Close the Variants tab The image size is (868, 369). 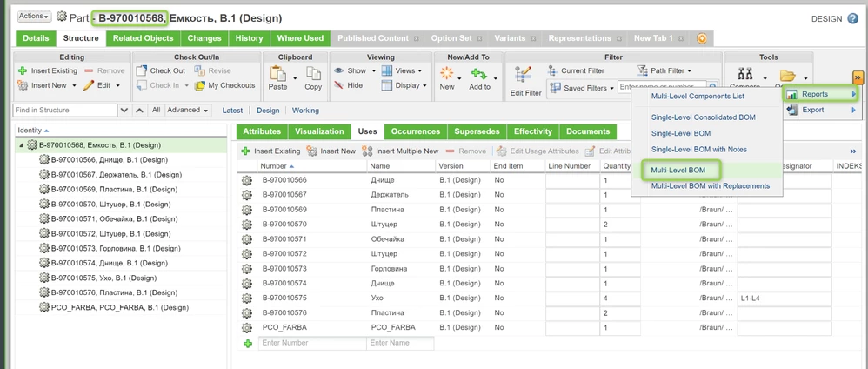[533, 39]
